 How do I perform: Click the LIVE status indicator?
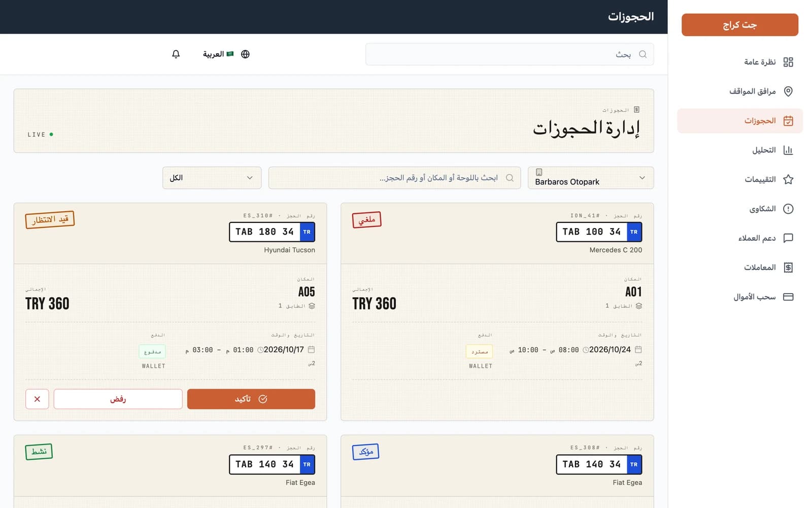[x=41, y=135]
